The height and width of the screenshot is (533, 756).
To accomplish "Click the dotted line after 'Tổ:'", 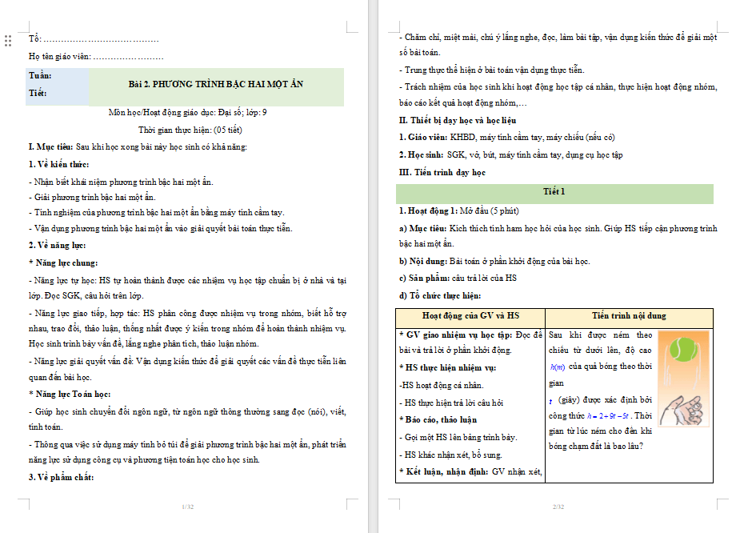I will 101,39.
